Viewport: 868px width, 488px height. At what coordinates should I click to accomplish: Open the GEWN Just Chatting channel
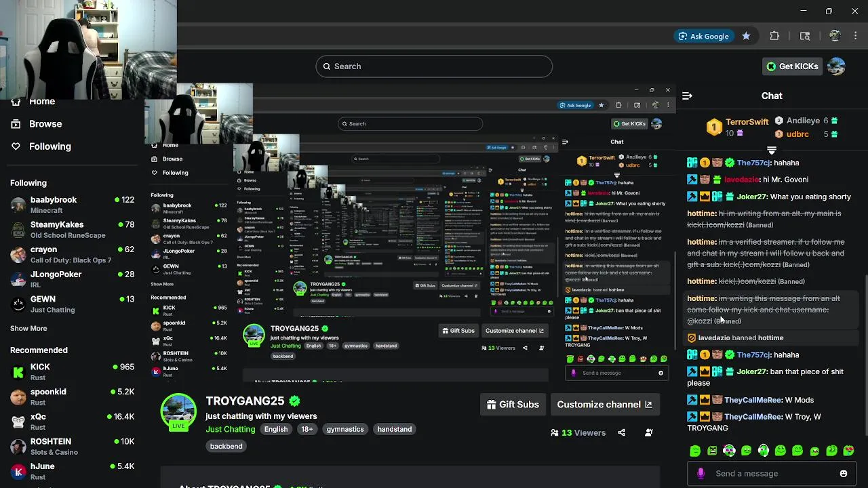[72, 304]
